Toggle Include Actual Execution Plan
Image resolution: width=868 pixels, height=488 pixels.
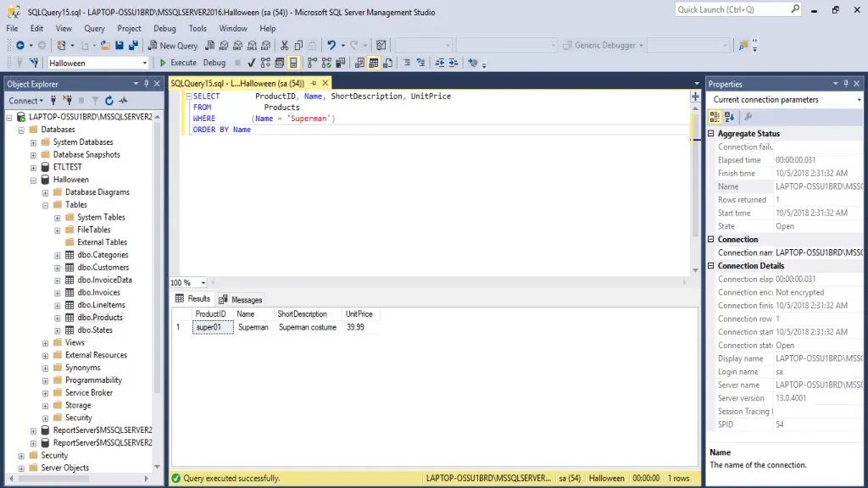[313, 63]
